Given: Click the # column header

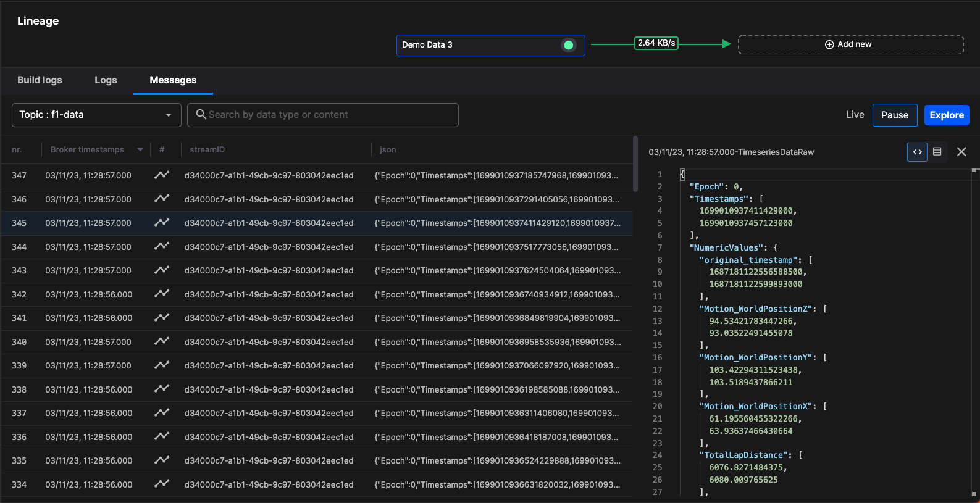Looking at the screenshot, I should point(162,150).
